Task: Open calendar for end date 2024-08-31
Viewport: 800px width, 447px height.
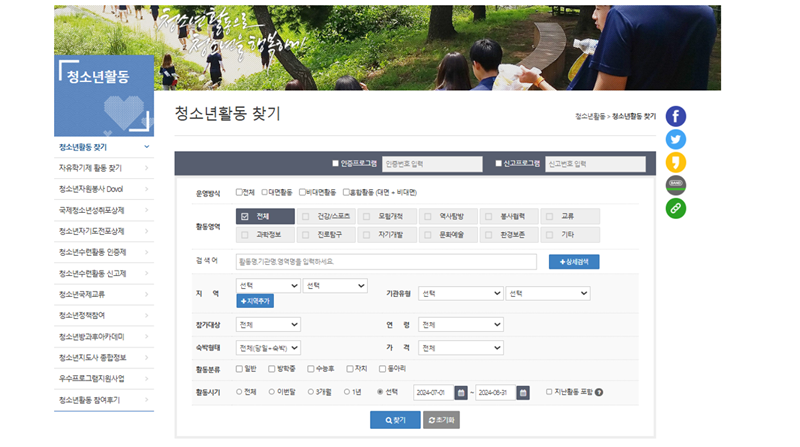Action: [x=523, y=392]
